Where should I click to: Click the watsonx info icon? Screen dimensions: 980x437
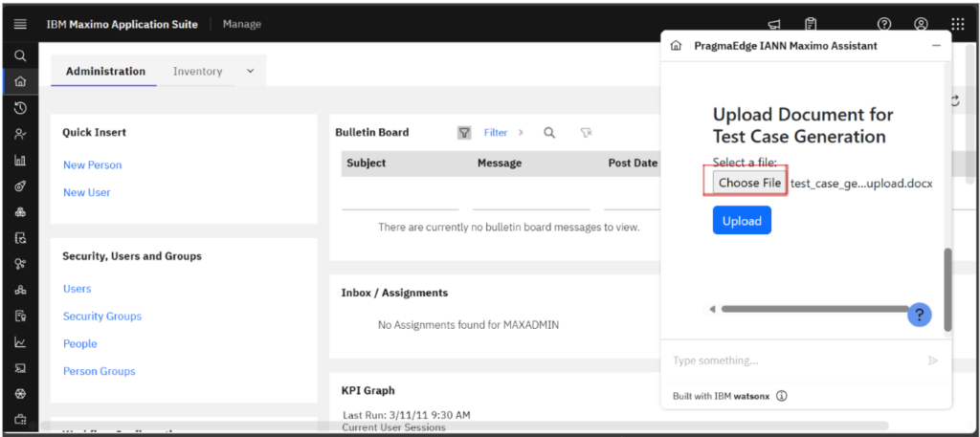coord(781,396)
